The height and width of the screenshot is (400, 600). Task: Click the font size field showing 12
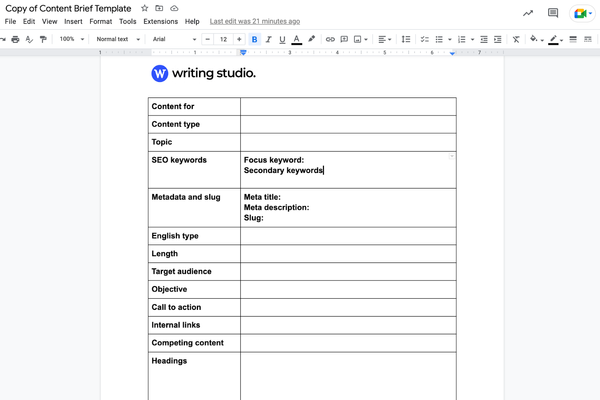pos(223,39)
